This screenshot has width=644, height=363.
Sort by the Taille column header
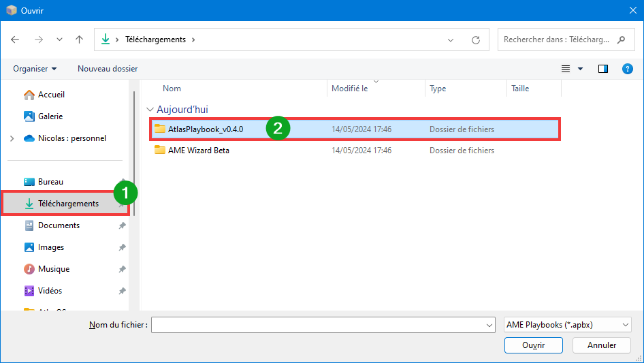pyautogui.click(x=520, y=89)
